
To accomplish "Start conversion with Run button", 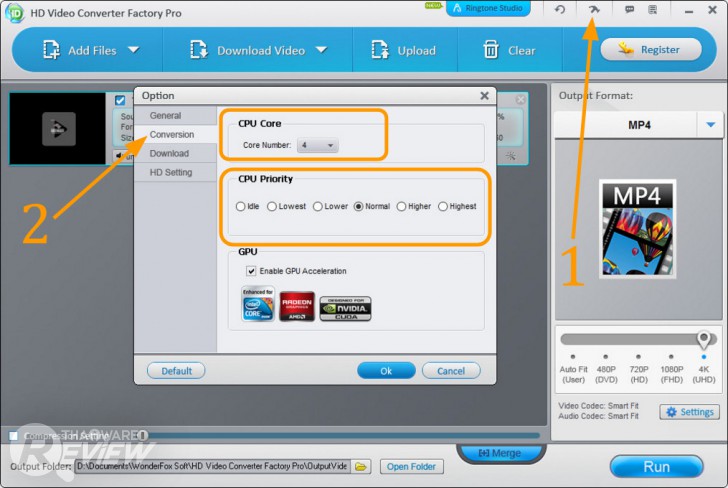I will [656, 467].
